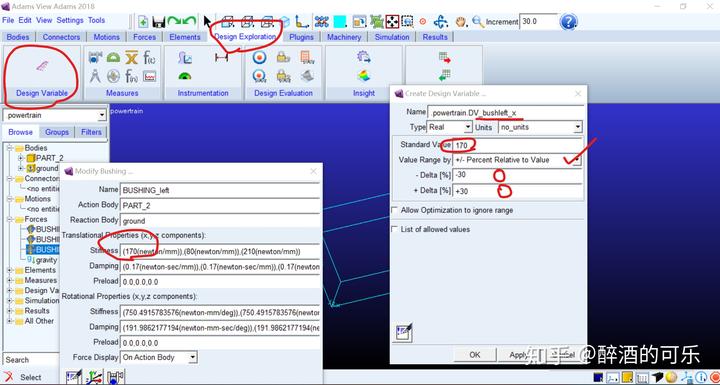Click the info icon in status bar
Viewport: 720px width, 385px height.
701,378
